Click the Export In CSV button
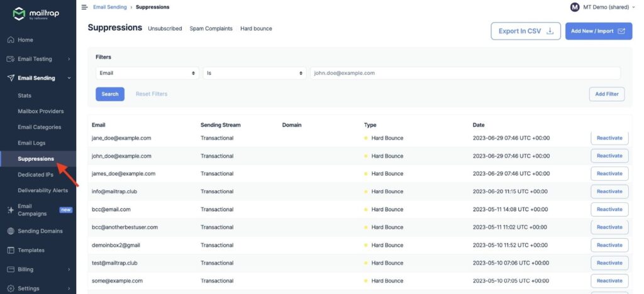 tap(525, 31)
